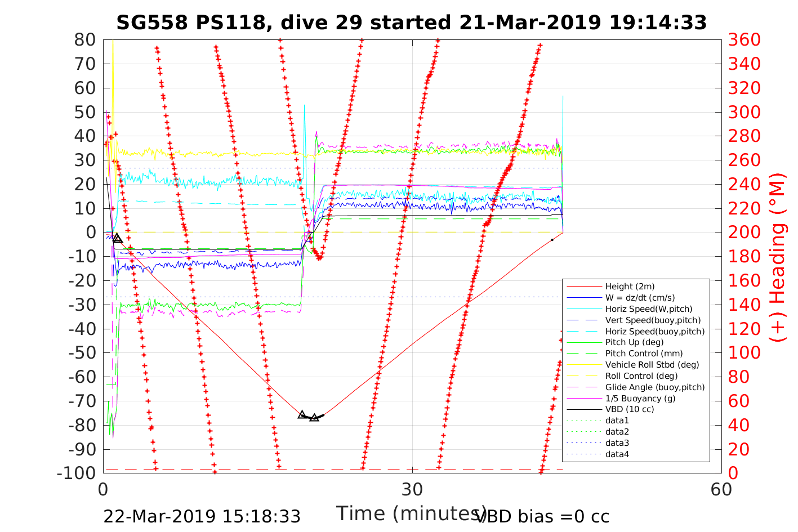The width and height of the screenshot is (798, 532).
Task: Click the '-20' y-axis tick label
Action: tap(82, 280)
